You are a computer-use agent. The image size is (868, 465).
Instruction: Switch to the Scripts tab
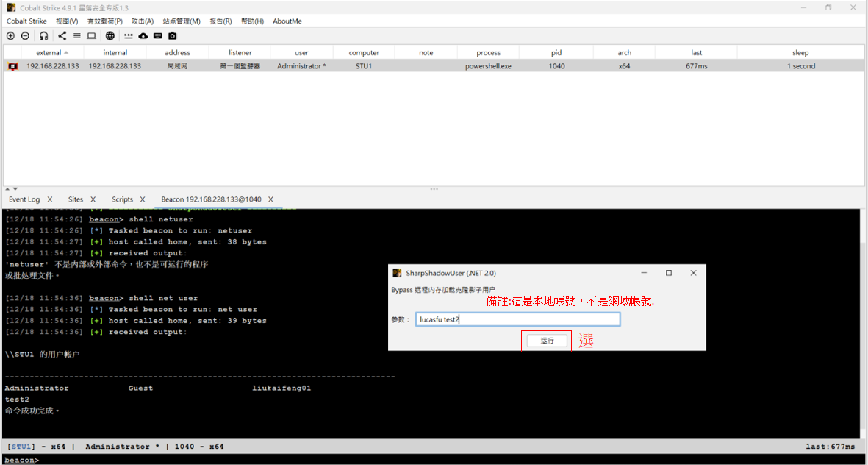(x=122, y=199)
